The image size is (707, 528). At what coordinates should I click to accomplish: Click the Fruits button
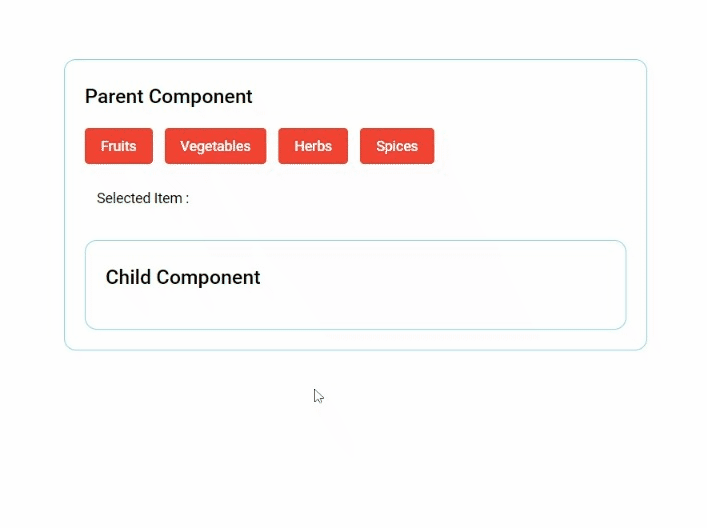pos(118,146)
